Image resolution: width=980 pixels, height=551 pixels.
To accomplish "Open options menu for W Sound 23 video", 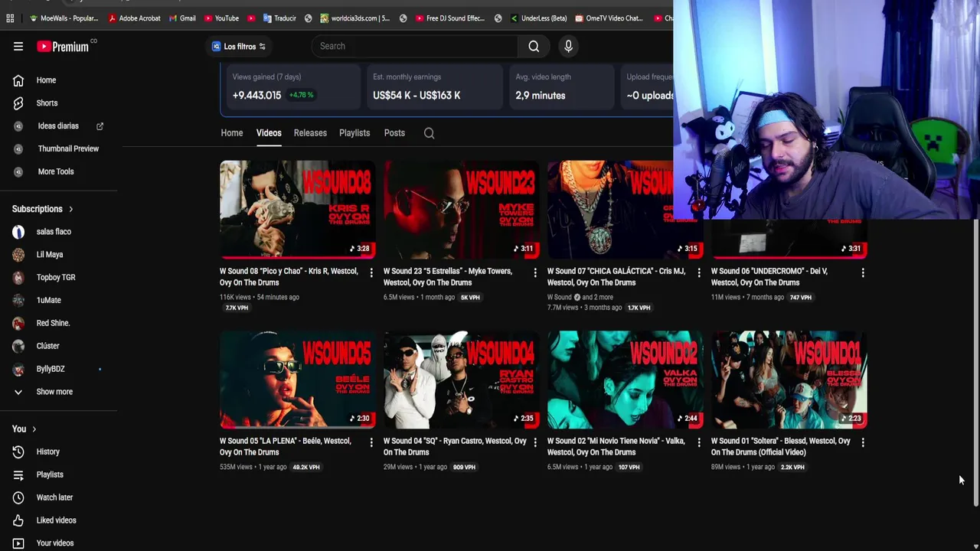I will 535,272.
